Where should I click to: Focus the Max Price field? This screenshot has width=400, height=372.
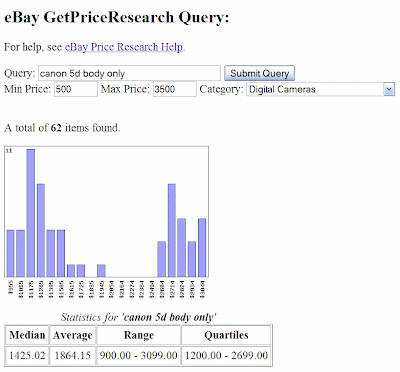click(x=175, y=89)
